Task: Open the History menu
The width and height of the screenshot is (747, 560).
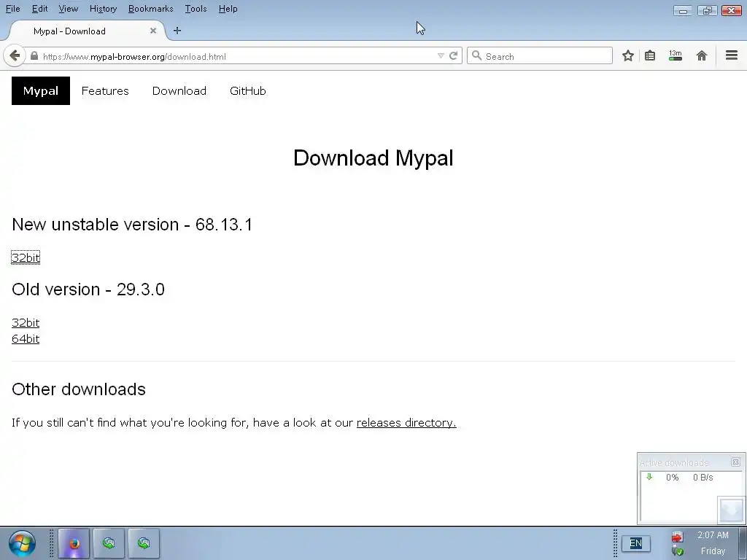Action: [x=103, y=9]
